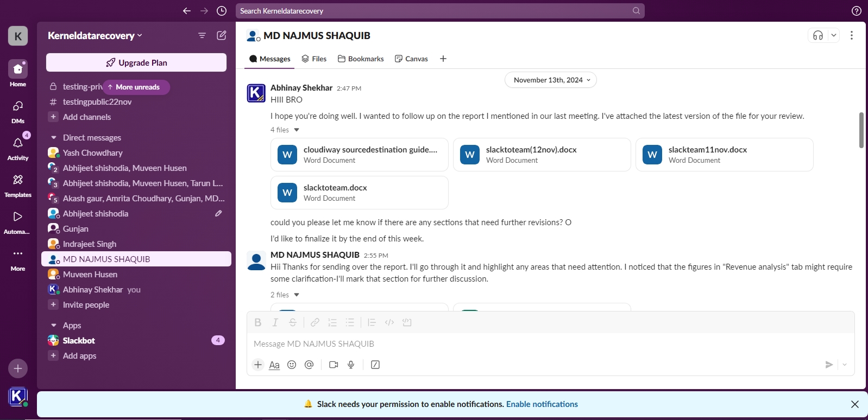Click Add channels in sidebar
868x420 pixels.
[x=87, y=117]
